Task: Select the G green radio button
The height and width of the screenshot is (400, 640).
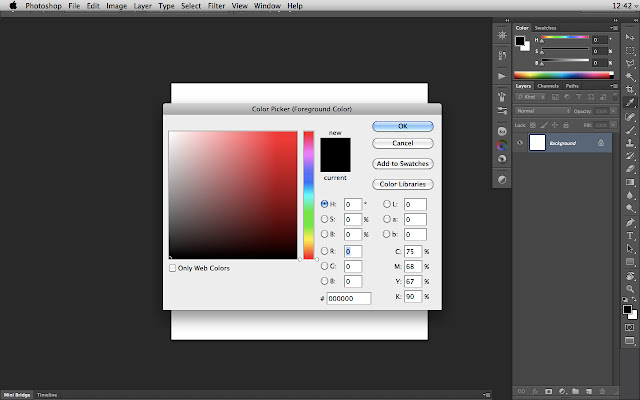Action: [x=324, y=266]
